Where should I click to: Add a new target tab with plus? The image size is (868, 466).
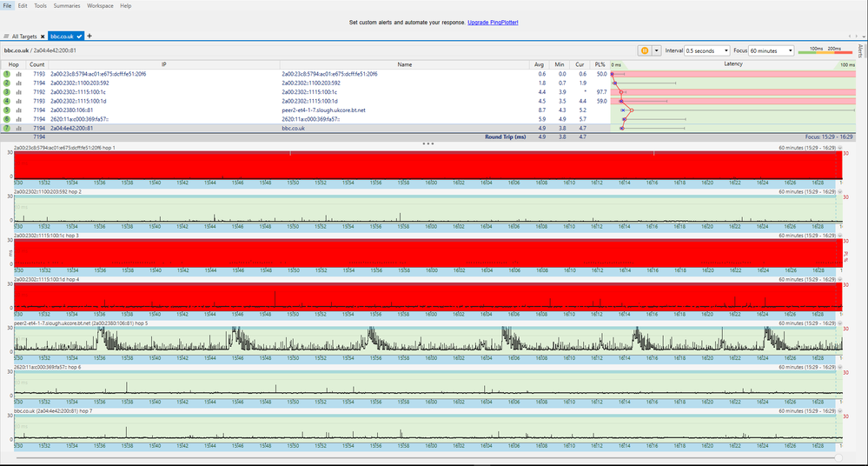point(89,36)
